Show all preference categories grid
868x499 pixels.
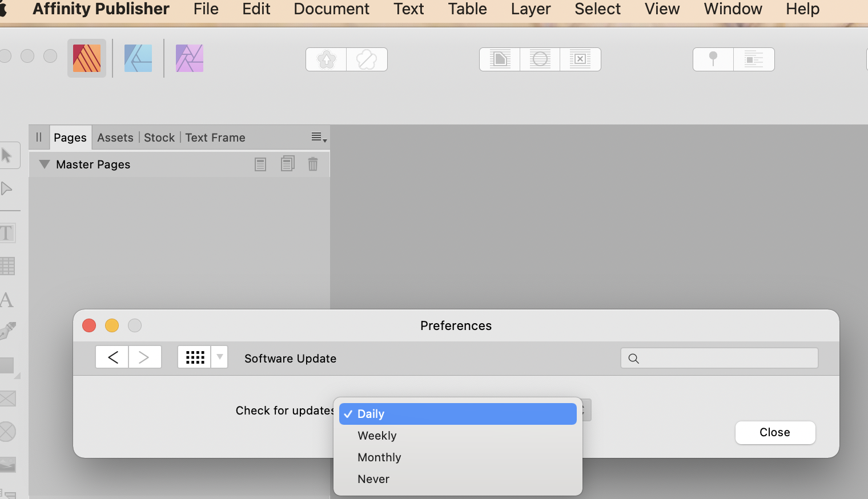[195, 357]
